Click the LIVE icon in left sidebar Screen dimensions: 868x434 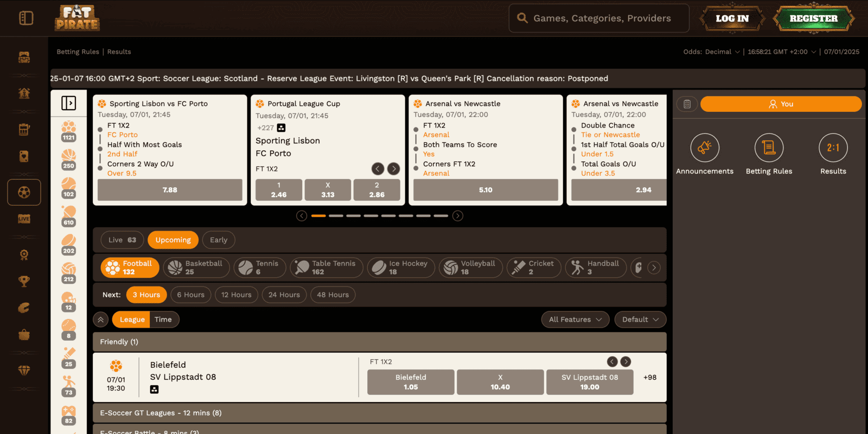24,219
